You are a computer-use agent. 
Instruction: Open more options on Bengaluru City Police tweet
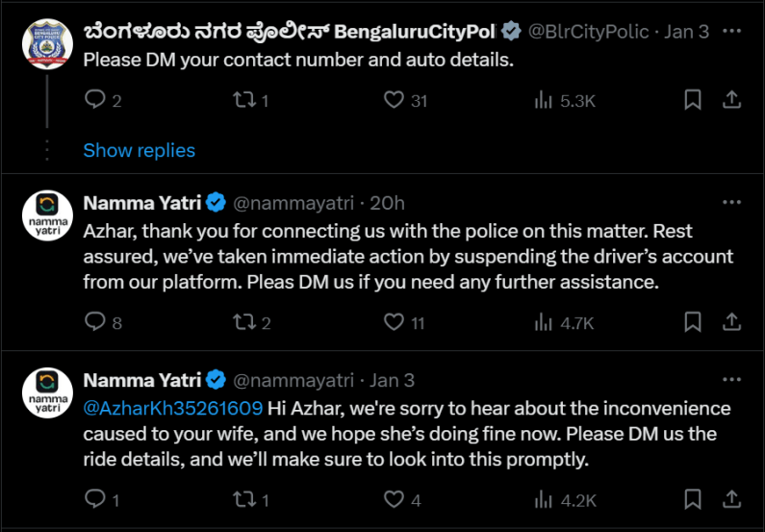(x=731, y=31)
